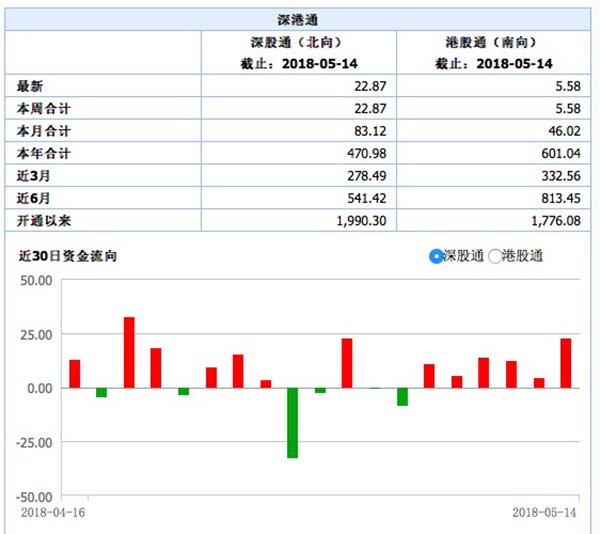Click the value 83.12 in 本月合计 row

370,131
